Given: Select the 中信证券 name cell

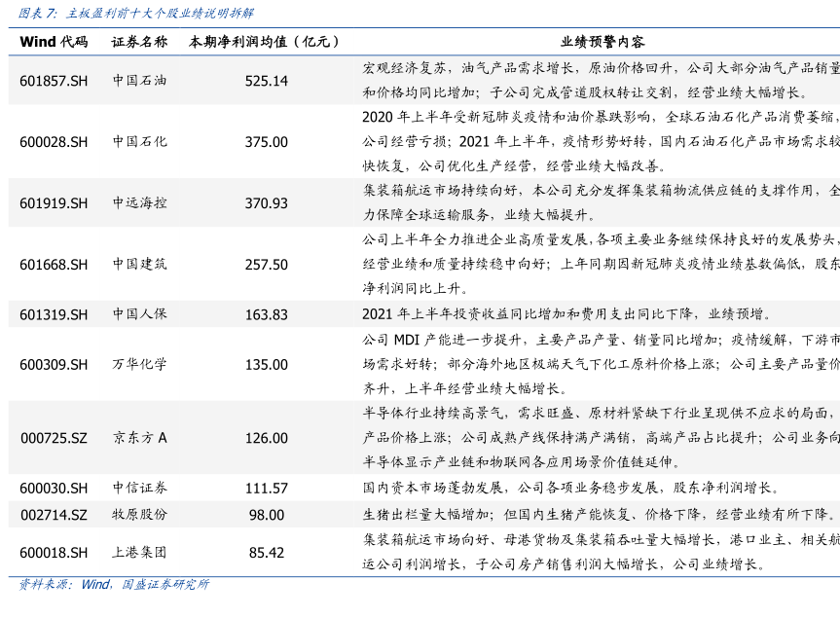Looking at the screenshot, I should [x=139, y=488].
